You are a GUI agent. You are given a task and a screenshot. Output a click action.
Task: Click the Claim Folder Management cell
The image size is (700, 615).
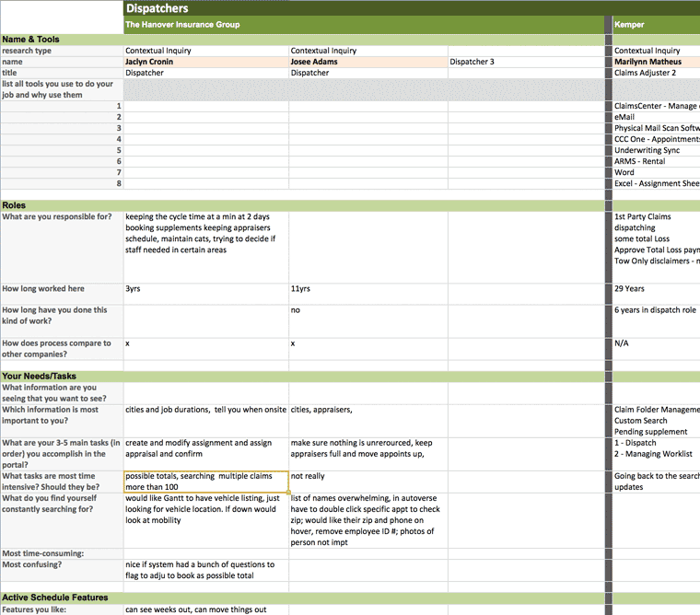[656, 421]
